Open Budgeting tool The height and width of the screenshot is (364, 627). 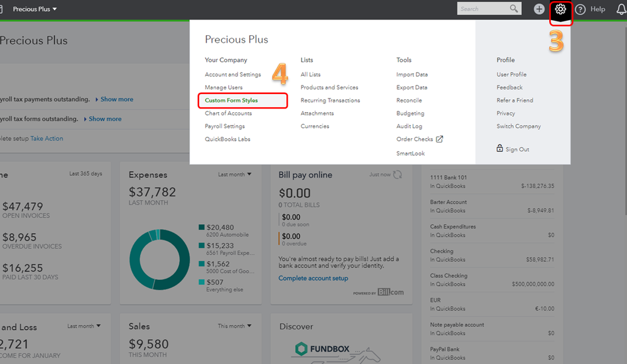410,114
